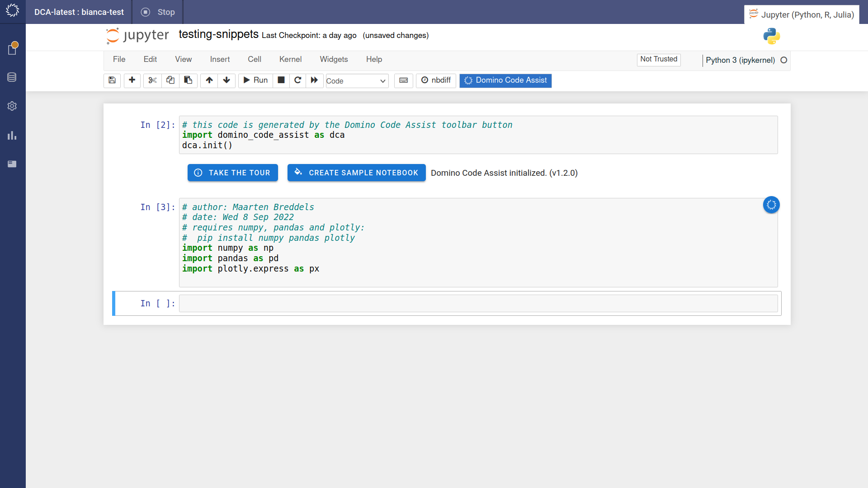Restart the kernel circular arrow icon

(297, 80)
